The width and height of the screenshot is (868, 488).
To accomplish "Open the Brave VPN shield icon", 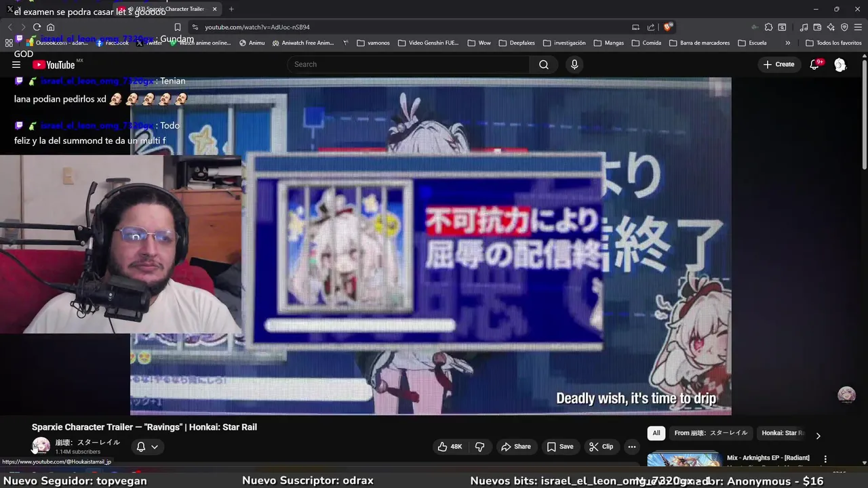I will coord(844,27).
